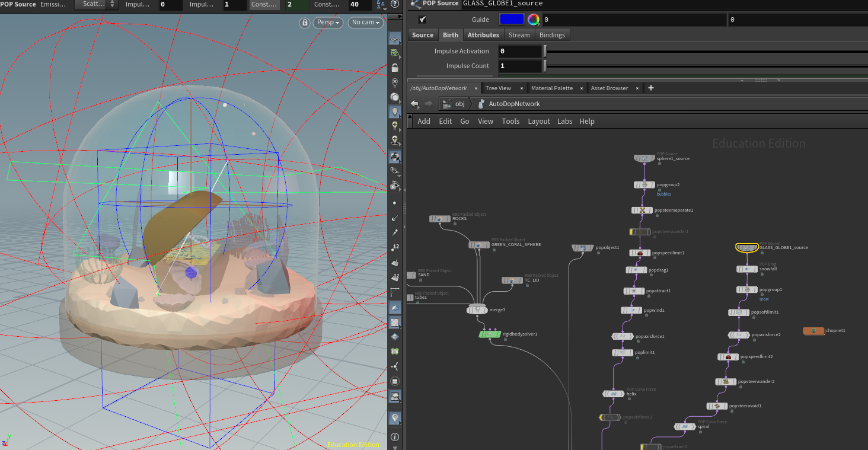Switch to the Attributes parameter tab
868x450 pixels.
[x=483, y=35]
